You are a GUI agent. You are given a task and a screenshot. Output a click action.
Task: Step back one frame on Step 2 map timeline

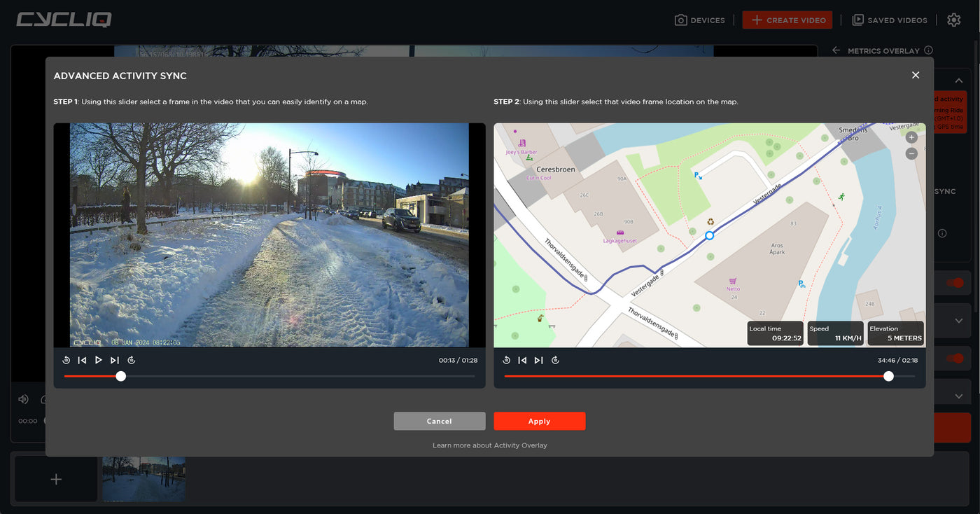[522, 359]
